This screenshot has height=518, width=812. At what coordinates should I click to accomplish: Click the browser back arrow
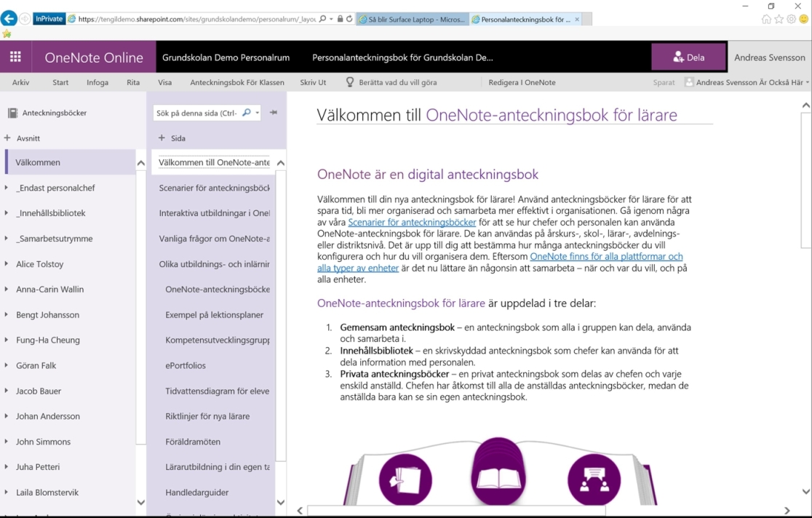10,18
